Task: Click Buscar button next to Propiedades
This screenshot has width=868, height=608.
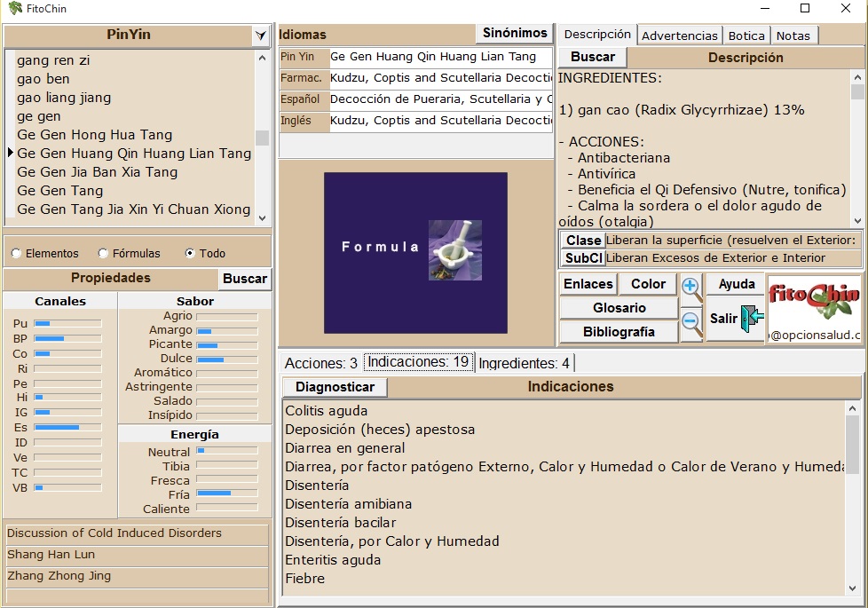Action: [245, 279]
